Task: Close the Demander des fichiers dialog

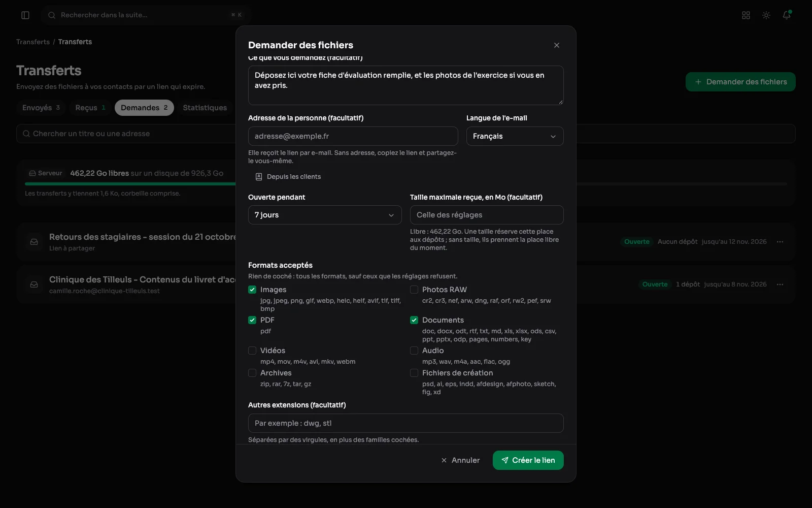Action: pos(557,45)
